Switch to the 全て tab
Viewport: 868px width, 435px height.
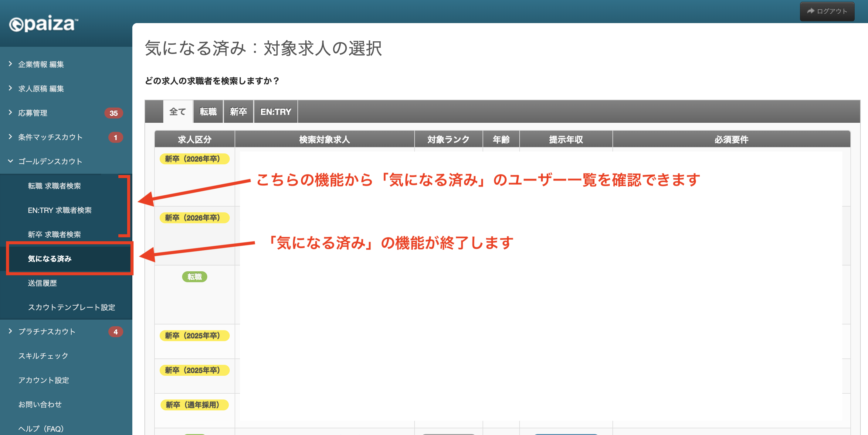[x=178, y=111]
